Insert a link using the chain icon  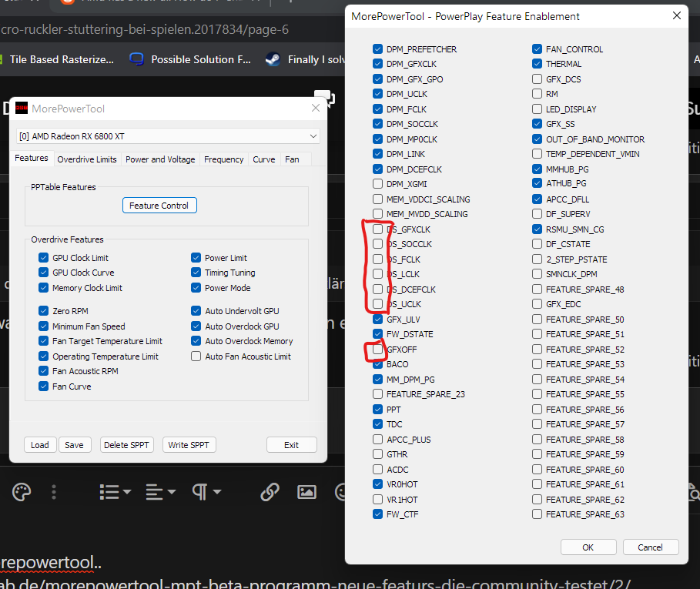coord(270,492)
